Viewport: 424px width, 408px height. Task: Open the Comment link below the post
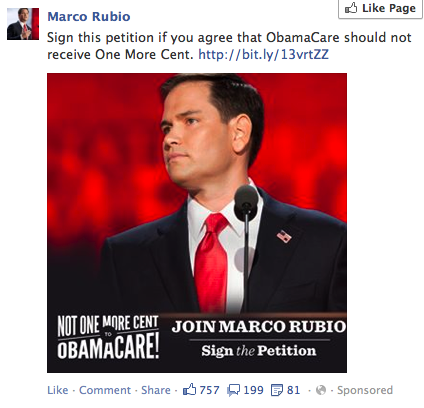(x=105, y=390)
